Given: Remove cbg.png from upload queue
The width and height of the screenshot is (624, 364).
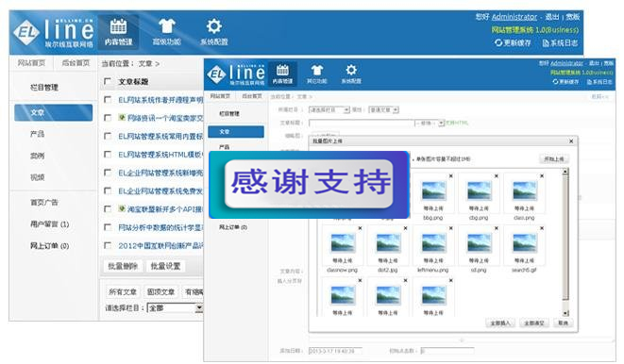Looking at the screenshot, I should click(497, 175).
